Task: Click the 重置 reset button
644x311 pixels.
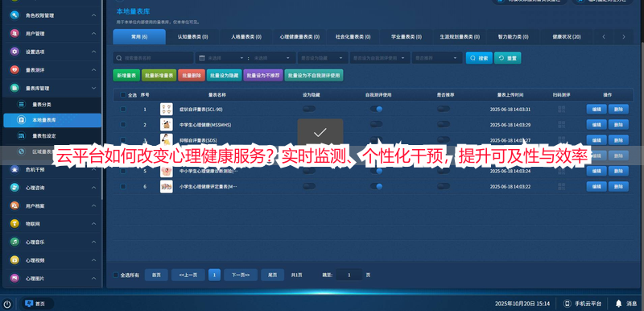Action: [508, 58]
